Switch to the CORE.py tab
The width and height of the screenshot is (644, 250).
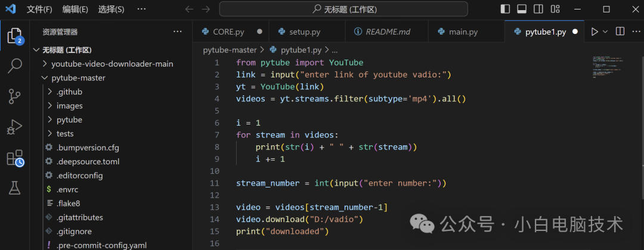click(229, 32)
